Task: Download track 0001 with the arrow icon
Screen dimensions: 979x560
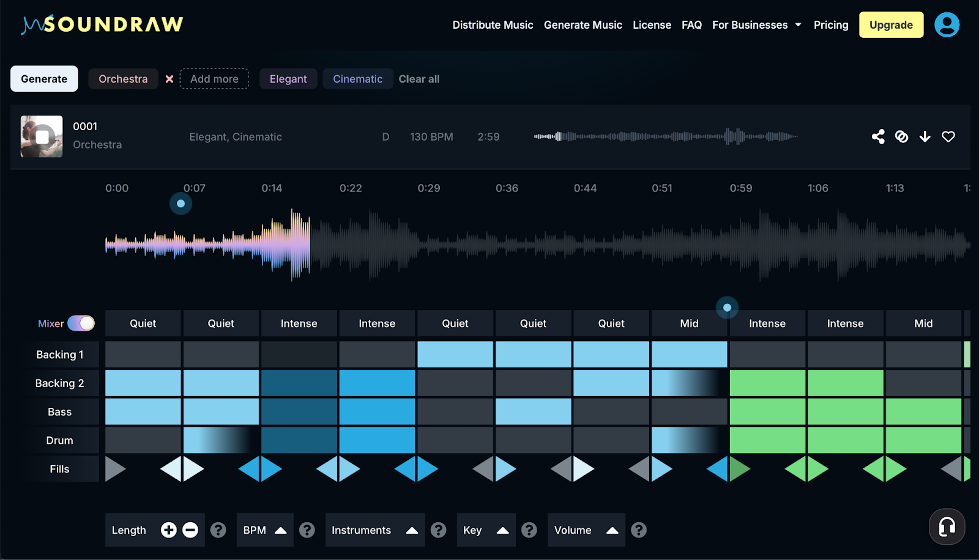Action: click(x=925, y=136)
